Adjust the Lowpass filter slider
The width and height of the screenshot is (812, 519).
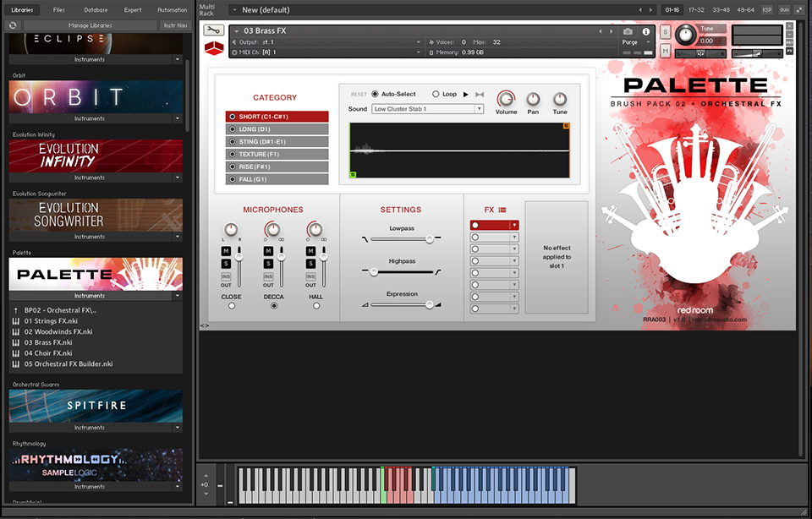pyautogui.click(x=430, y=238)
